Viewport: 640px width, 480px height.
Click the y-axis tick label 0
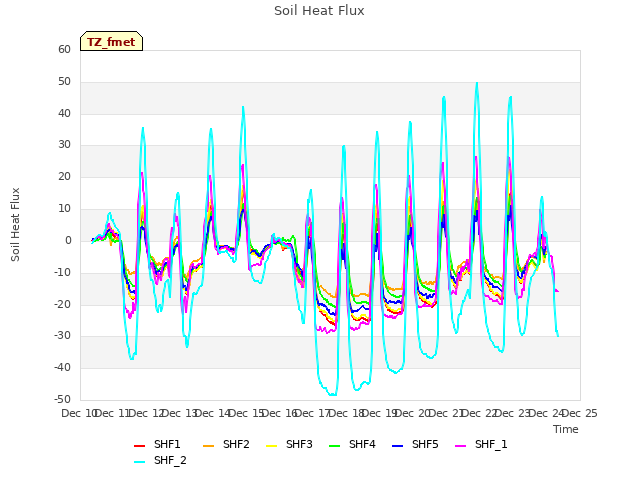point(68,241)
